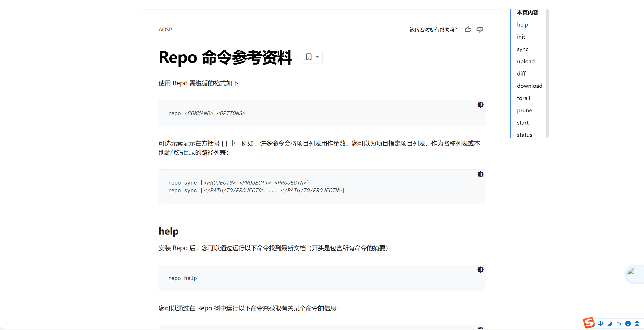Click the moon icon in Sogou toolbar
The height and width of the screenshot is (330, 644).
click(x=610, y=324)
